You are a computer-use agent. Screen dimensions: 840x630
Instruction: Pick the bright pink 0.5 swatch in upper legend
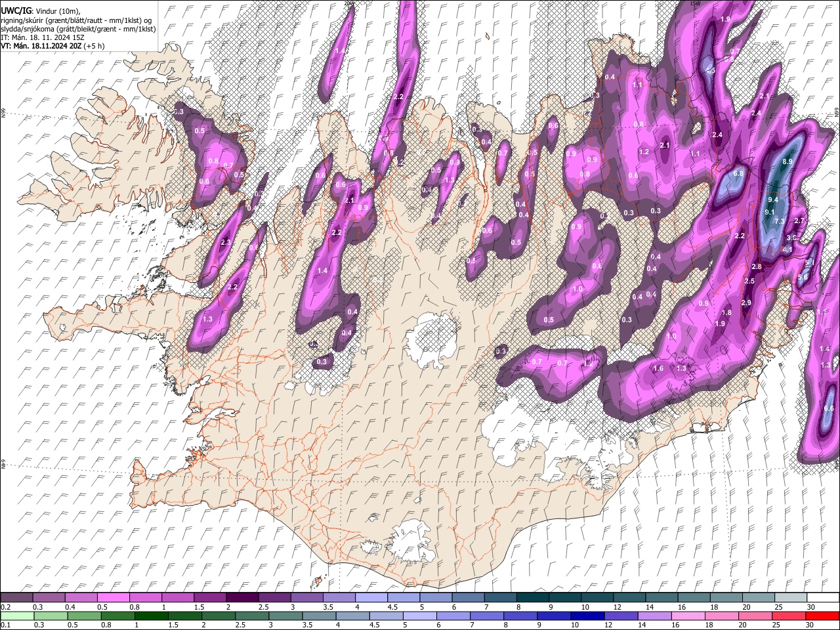coord(113,597)
